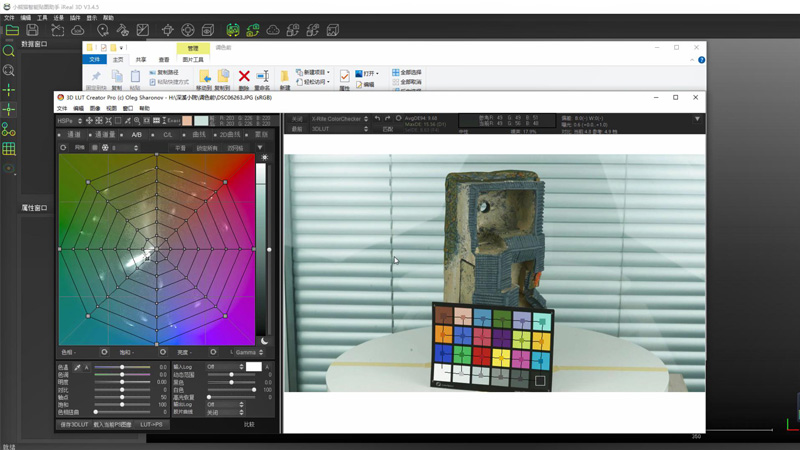Click the grid reset circular arrow icon
The height and width of the screenshot is (450, 800).
click(x=64, y=147)
